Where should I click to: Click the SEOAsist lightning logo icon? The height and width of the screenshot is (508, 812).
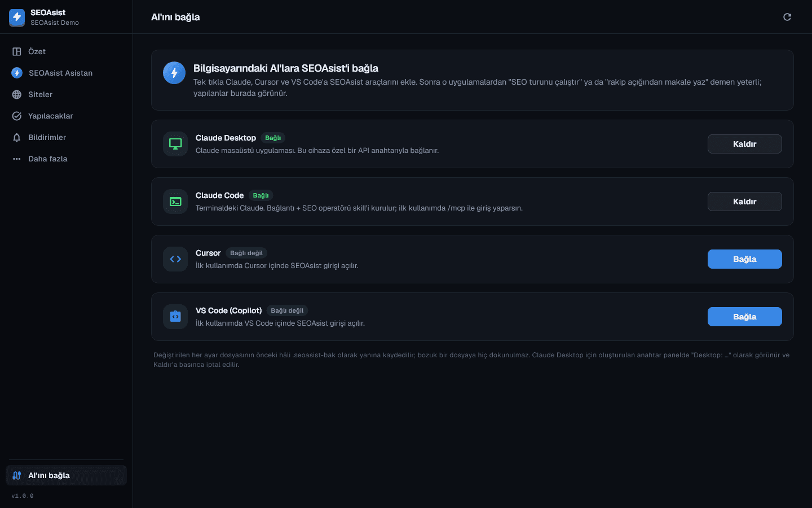[x=17, y=17]
